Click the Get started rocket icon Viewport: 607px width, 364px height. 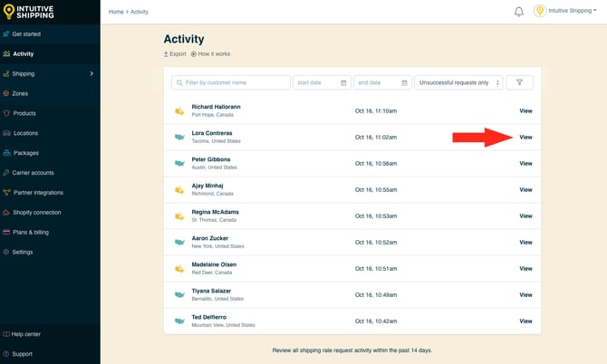pyautogui.click(x=6, y=34)
